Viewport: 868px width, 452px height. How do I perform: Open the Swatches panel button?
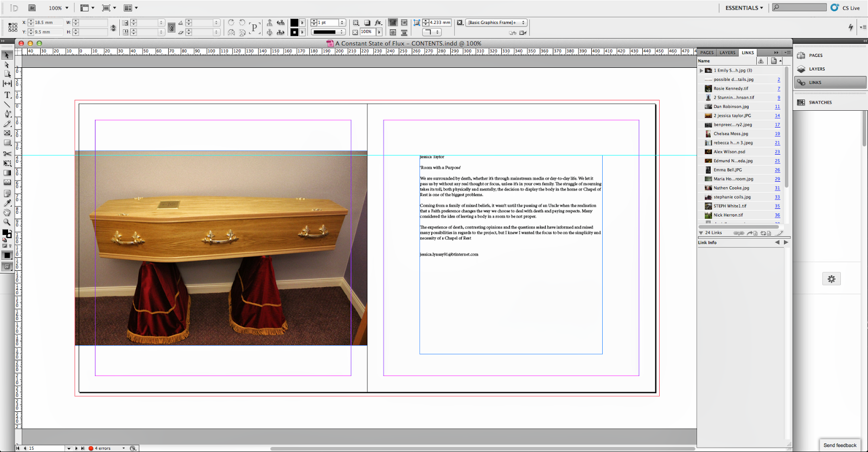[820, 103]
